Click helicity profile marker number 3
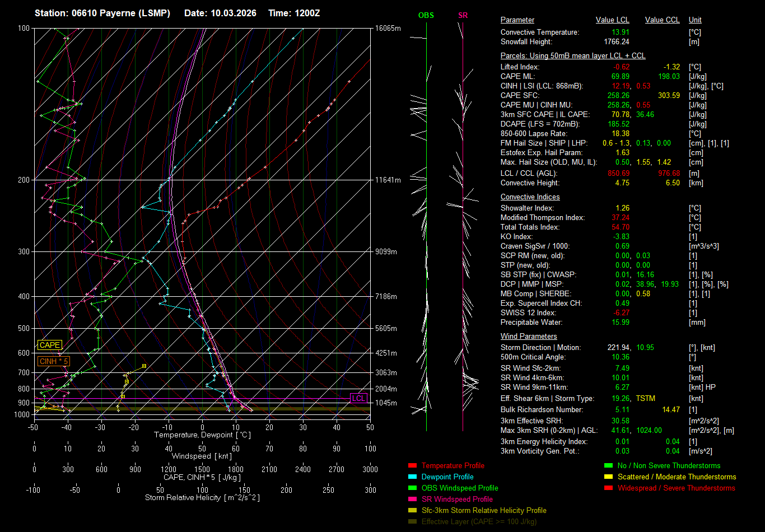The image size is (765, 532). coord(144,366)
